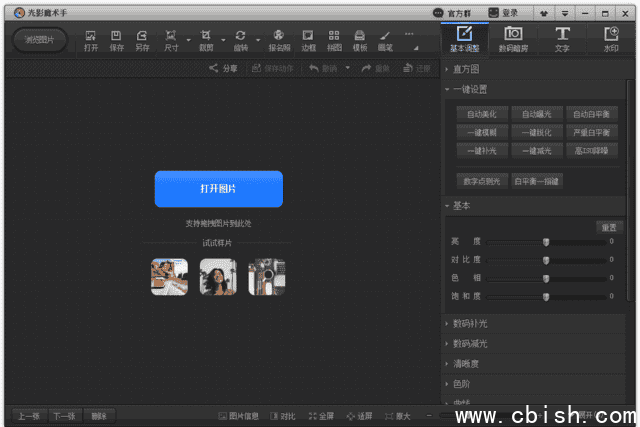Open the 边框 (Border) tool
The width and height of the screenshot is (640, 427).
tap(309, 39)
